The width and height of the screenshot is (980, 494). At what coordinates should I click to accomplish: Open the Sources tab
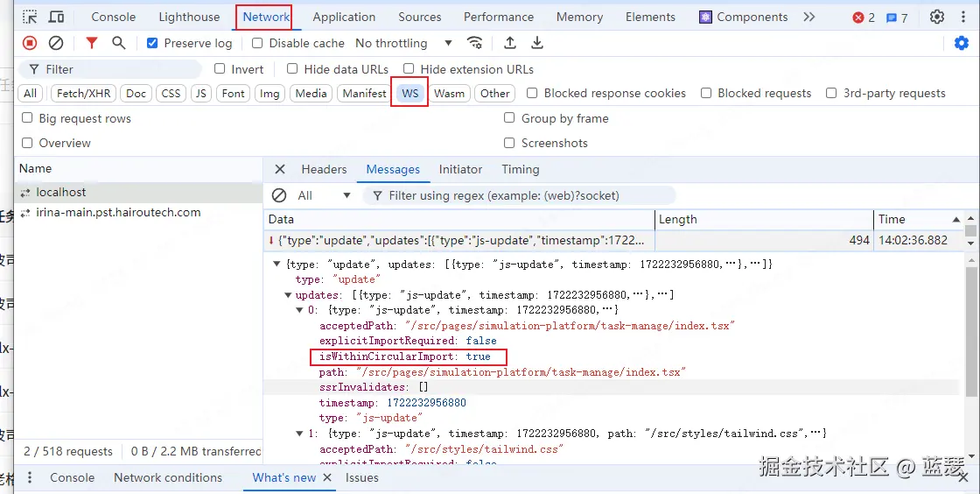click(419, 17)
